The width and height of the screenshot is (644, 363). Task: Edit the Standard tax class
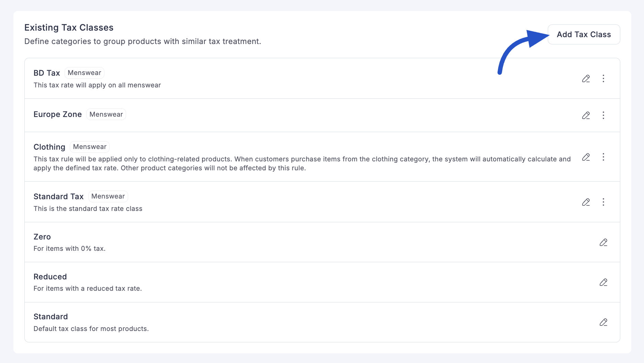604,322
